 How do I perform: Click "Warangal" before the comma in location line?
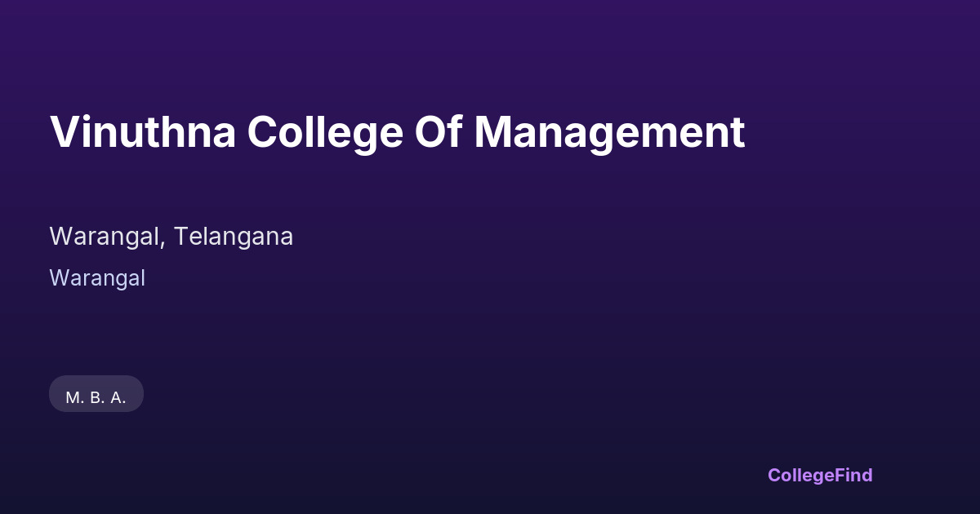[108, 237]
